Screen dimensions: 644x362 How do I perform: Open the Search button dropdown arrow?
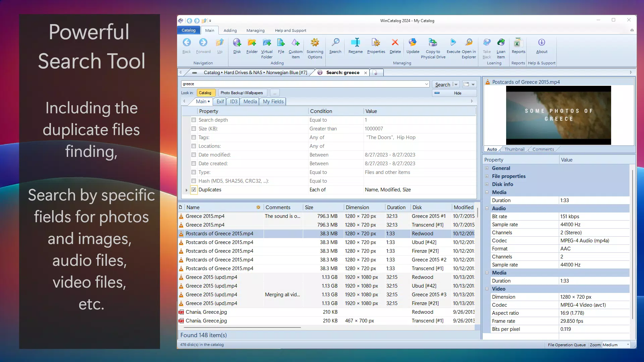pos(456,84)
